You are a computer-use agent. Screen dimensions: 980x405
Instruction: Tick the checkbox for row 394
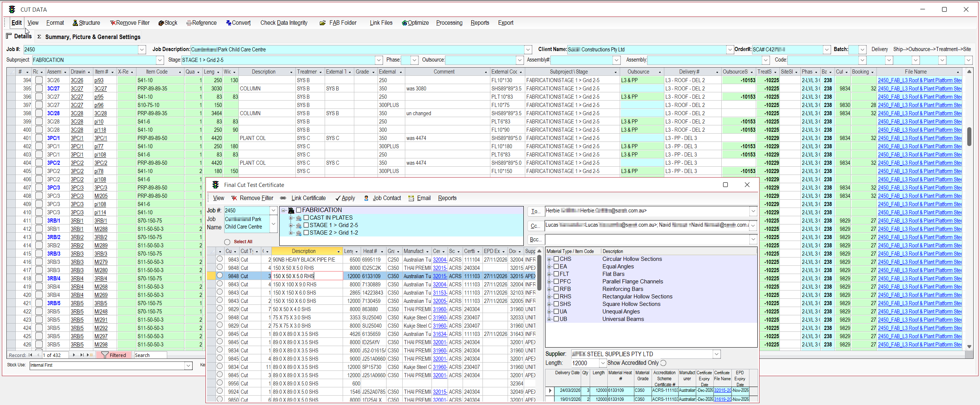[x=39, y=80]
